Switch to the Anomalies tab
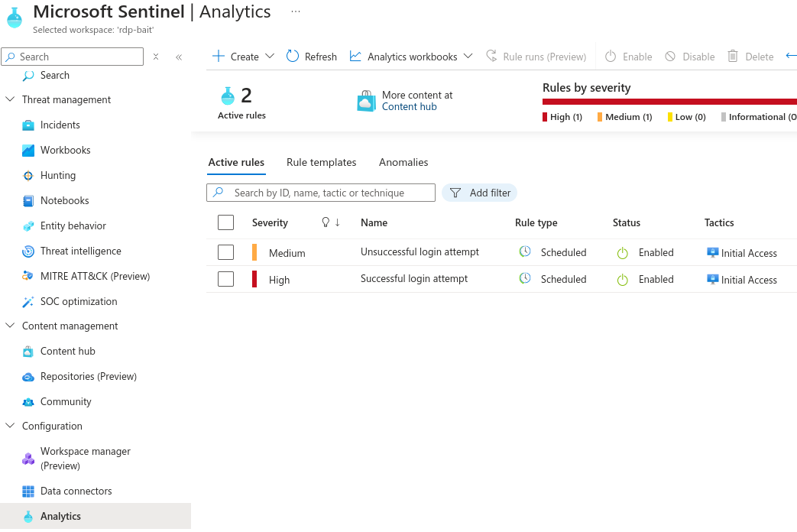 click(403, 162)
